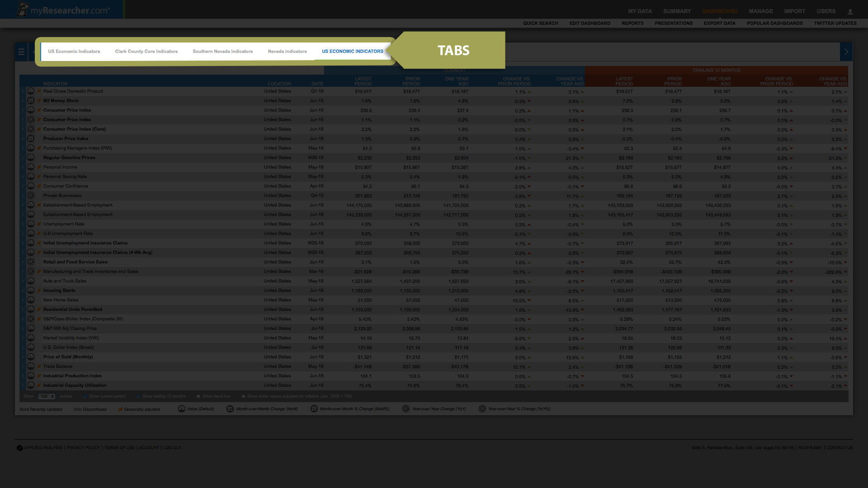
Task: Open the IMPORT menu
Action: pyautogui.click(x=795, y=11)
